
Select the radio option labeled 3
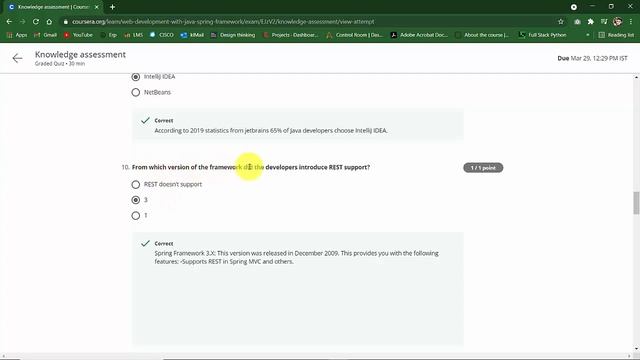[x=136, y=200]
